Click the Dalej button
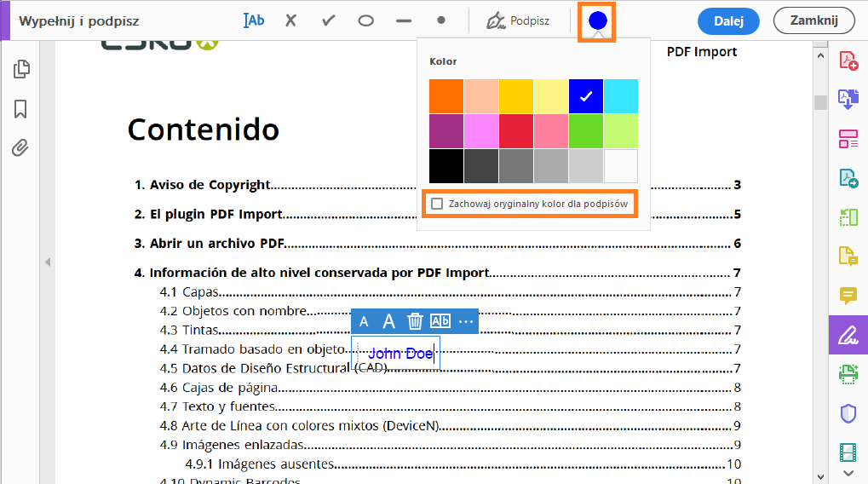 [728, 21]
